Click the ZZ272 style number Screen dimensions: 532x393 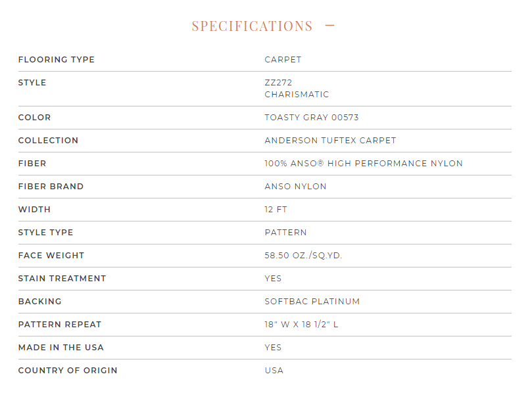(278, 82)
